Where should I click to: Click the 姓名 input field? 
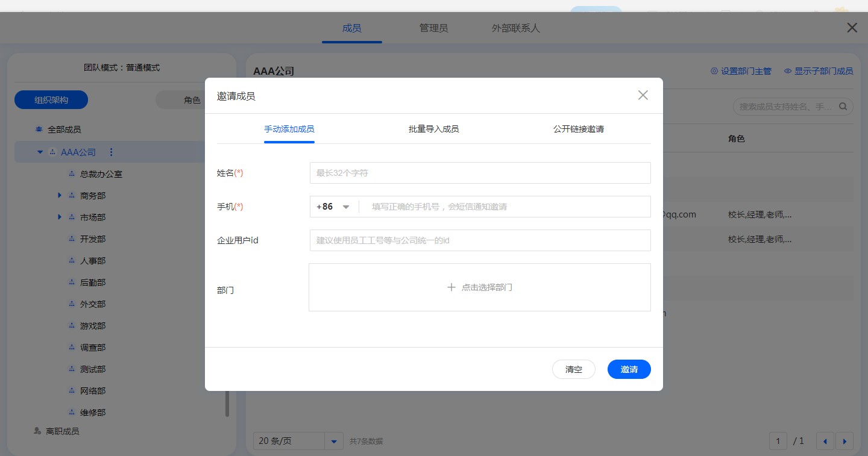click(x=480, y=173)
